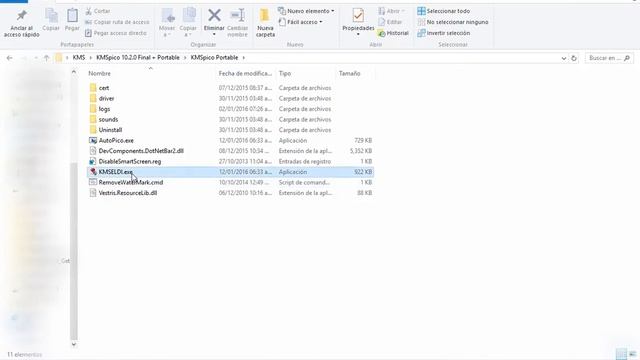Click the Nueva carpeta icon

point(265,16)
